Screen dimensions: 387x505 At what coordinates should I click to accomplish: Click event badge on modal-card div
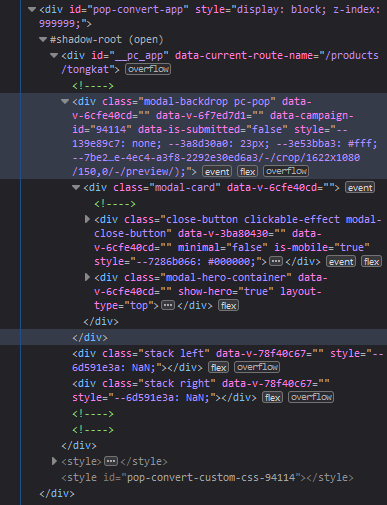coord(360,187)
